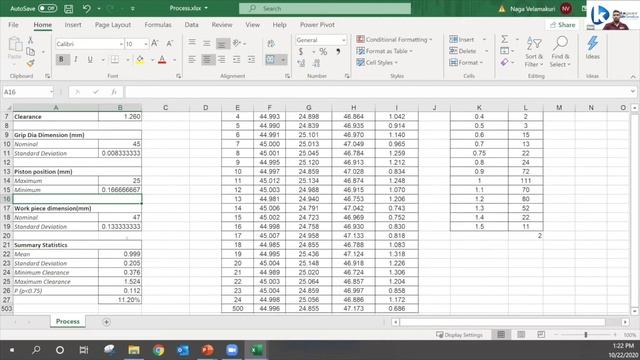Click the Clear eraser icon

pyautogui.click(x=505, y=62)
